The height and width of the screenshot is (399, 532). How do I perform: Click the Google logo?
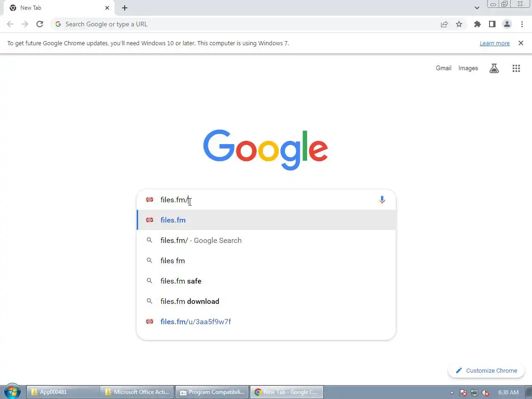click(266, 150)
